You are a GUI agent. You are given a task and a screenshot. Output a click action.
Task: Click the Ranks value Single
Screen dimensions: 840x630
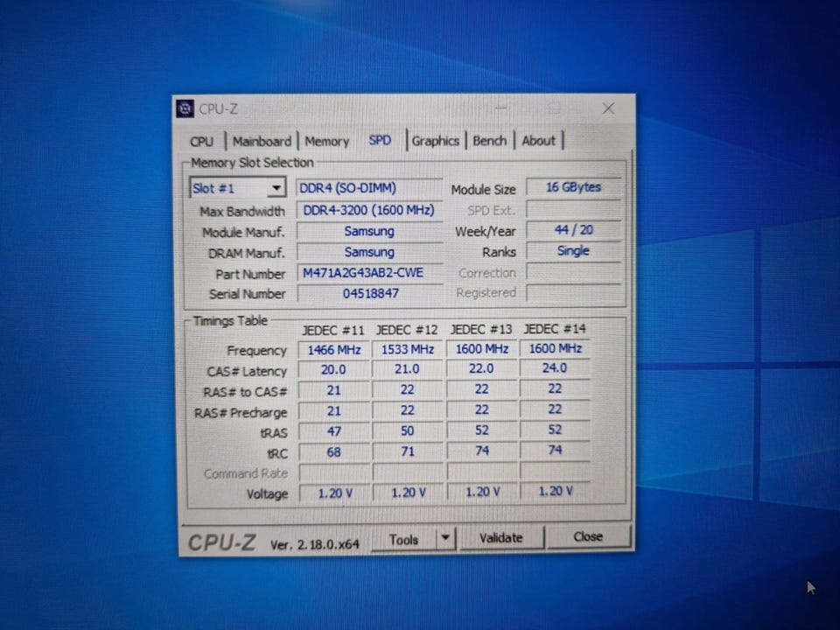(573, 251)
